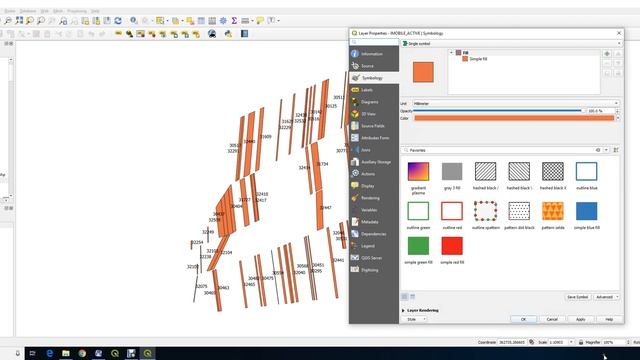Open the 3D View tab
This screenshot has width=640, height=360.
click(374, 114)
